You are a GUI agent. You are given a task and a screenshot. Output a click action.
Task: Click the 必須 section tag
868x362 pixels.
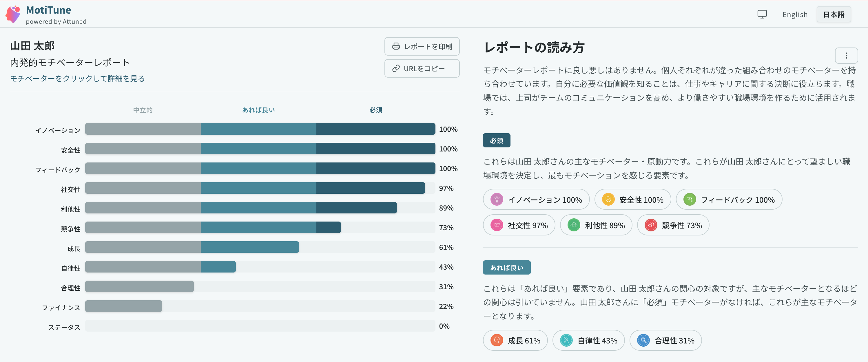tap(496, 140)
